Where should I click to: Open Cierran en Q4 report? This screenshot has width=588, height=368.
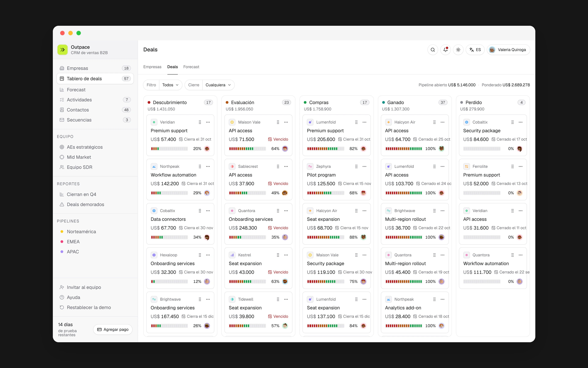click(x=95, y=194)
